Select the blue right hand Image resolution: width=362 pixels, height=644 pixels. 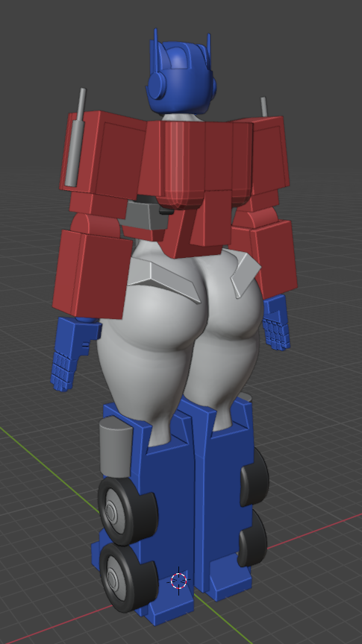point(276,323)
